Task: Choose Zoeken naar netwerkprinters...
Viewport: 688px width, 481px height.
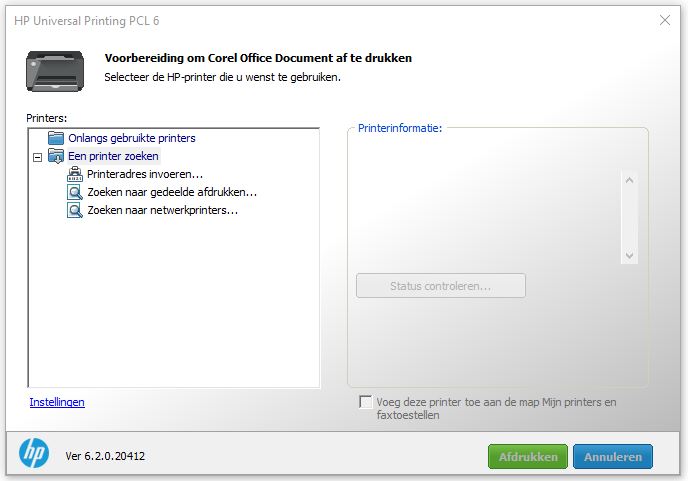Action: pos(162,210)
